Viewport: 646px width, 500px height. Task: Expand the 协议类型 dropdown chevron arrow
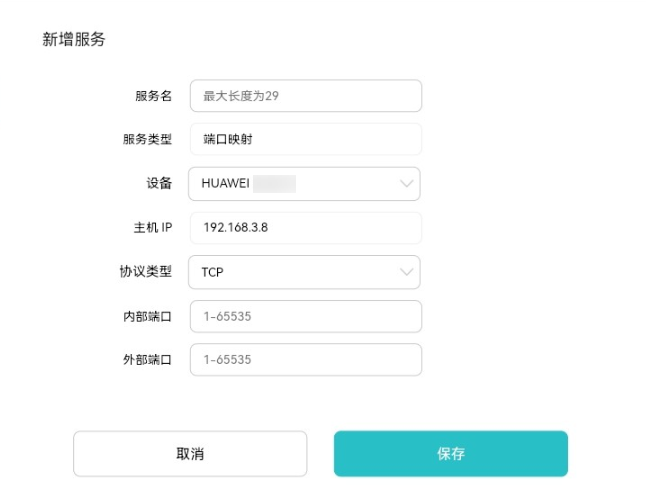pos(406,272)
